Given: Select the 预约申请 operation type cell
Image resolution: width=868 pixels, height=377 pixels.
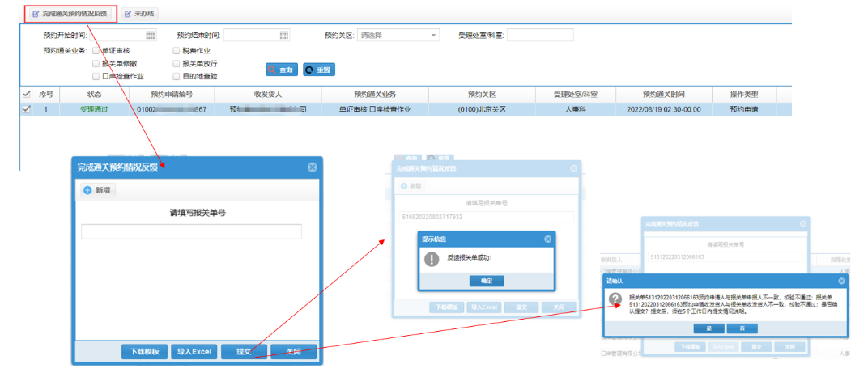Looking at the screenshot, I should [744, 109].
